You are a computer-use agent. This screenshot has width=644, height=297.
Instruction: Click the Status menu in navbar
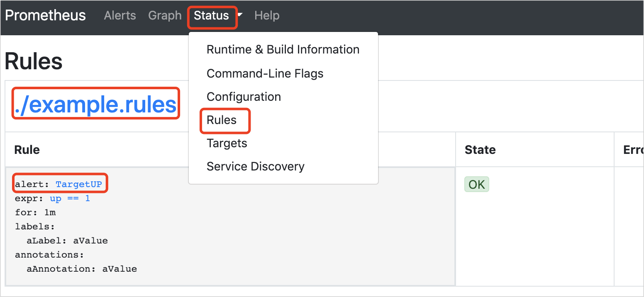coord(212,16)
